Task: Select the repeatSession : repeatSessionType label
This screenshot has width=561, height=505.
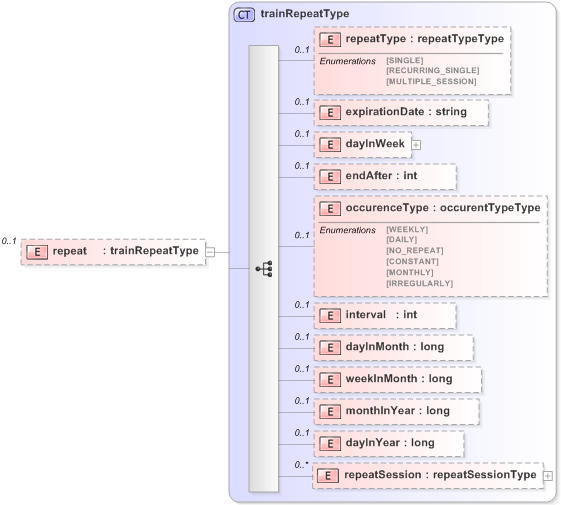Action: coord(440,475)
